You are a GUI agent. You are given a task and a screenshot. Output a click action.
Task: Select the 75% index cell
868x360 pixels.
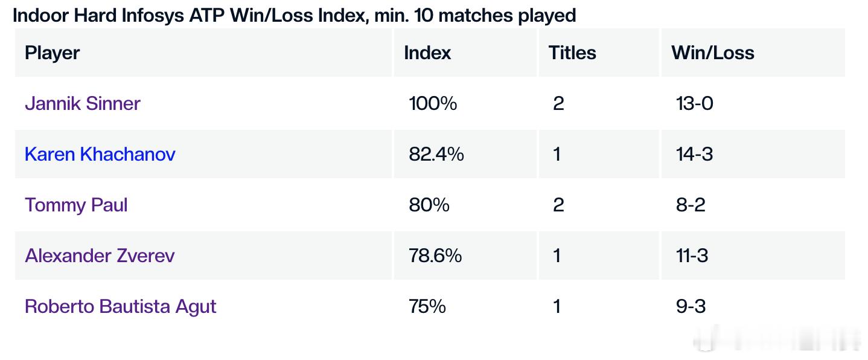tap(427, 306)
